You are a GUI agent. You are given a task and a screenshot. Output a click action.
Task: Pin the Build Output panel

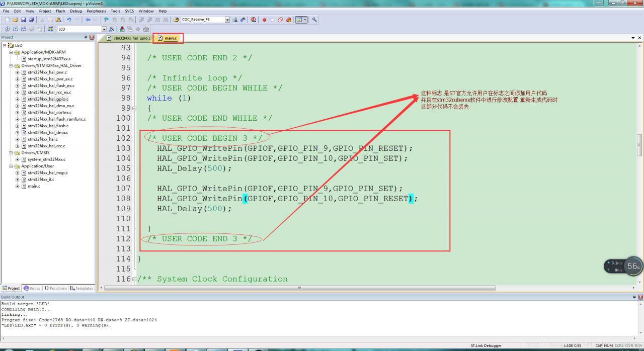pos(633,297)
